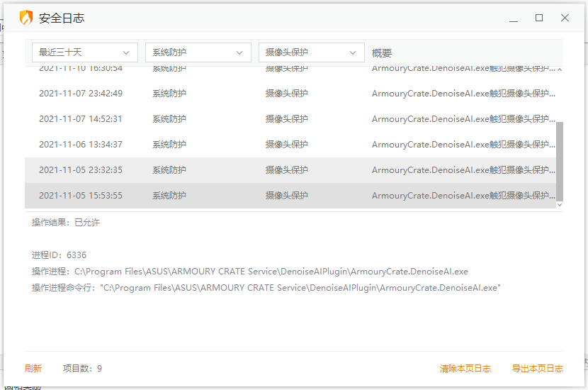Click the Huorong flame shield logo
Screen dimensions: 588x390
point(26,18)
